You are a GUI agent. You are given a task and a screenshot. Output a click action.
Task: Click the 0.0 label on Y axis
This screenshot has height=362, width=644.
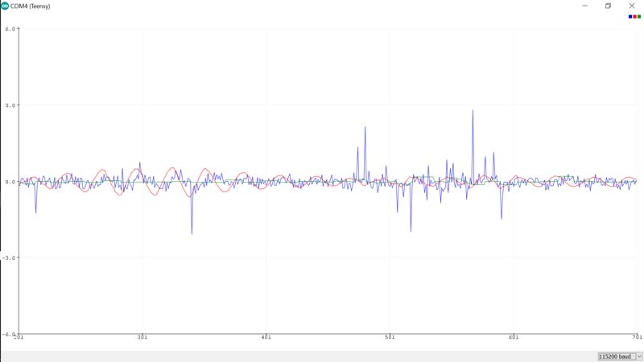pyautogui.click(x=10, y=182)
